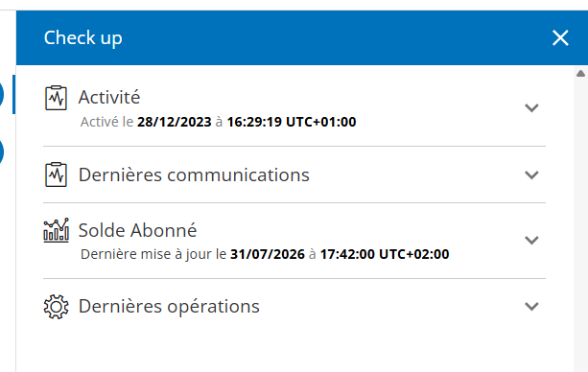Image resolution: width=588 pixels, height=372 pixels.
Task: Click the upper blue circle at left edge
Action: pos(1,94)
